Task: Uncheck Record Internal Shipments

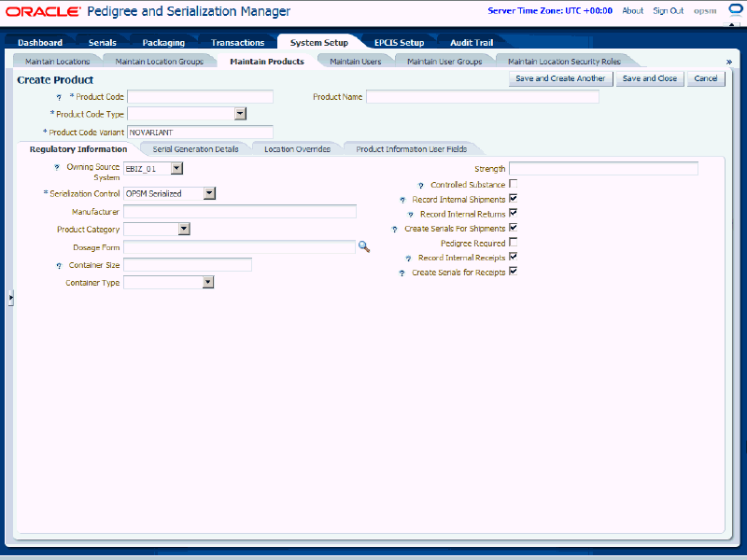Action: 513,198
